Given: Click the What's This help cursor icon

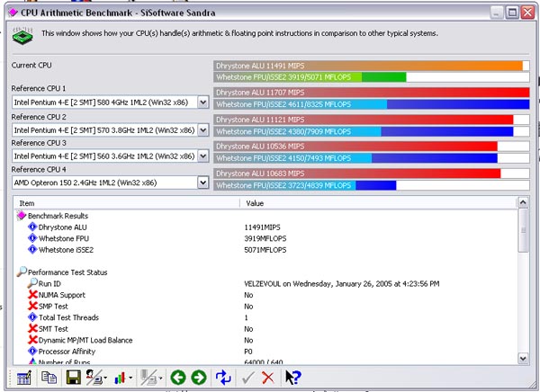Looking at the screenshot, I should tap(293, 378).
